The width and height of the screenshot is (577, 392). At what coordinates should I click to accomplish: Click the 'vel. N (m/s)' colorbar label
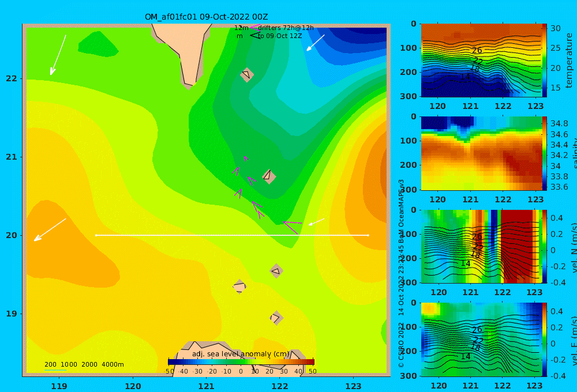574,247
